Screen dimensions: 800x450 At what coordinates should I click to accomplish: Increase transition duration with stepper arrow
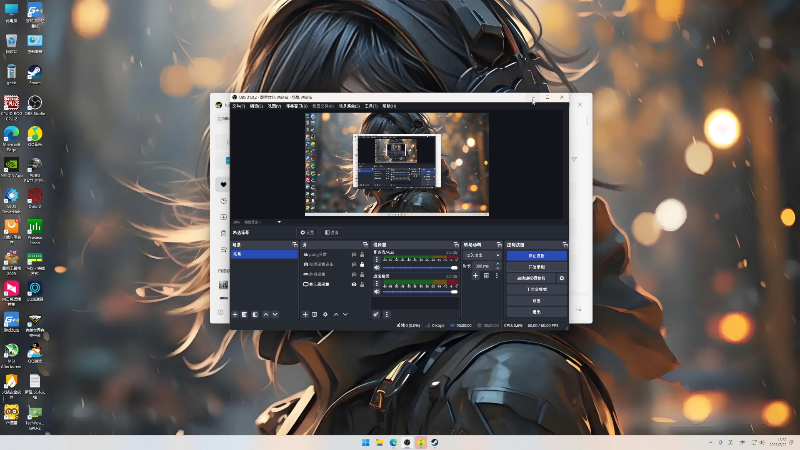(498, 264)
